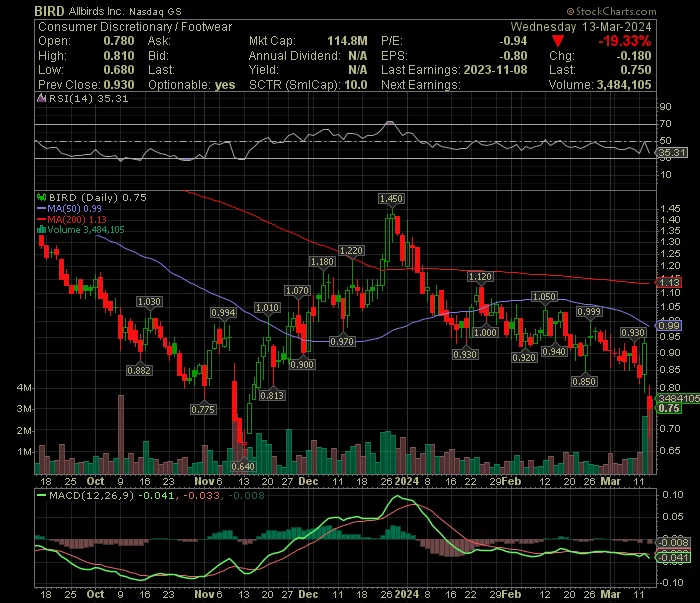Viewport: 700px width, 603px height.
Task: Click the 1.030 price annotation
Action: pos(149,302)
